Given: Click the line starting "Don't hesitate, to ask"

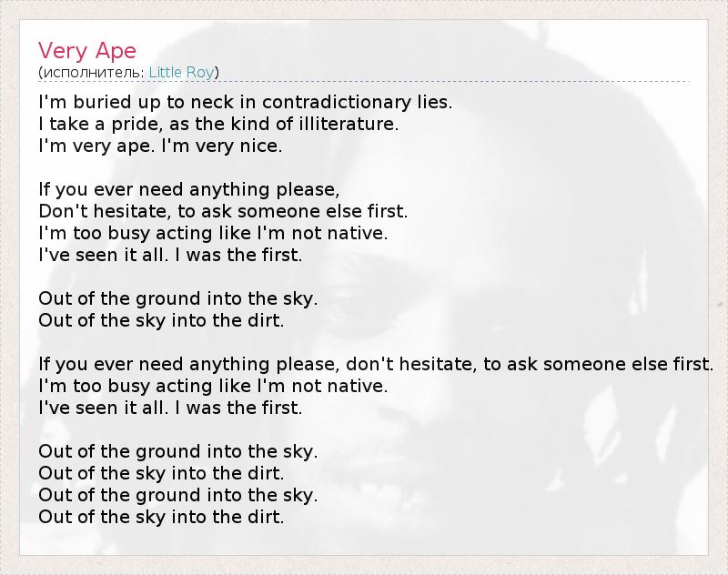Looking at the screenshot, I should 223,211.
